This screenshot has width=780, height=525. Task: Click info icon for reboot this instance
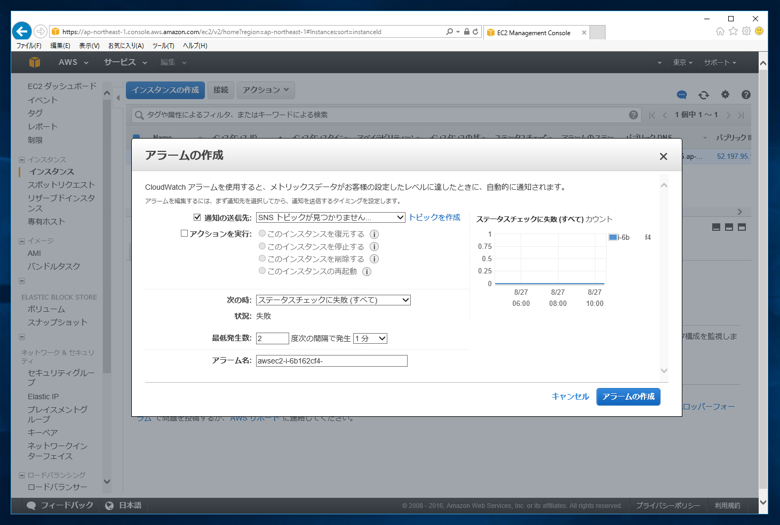tap(367, 271)
